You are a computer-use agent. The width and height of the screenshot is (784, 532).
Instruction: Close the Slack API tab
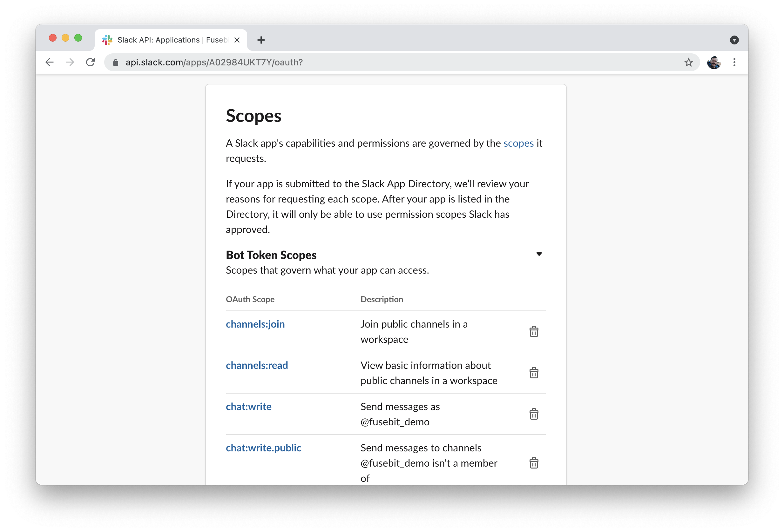(237, 40)
